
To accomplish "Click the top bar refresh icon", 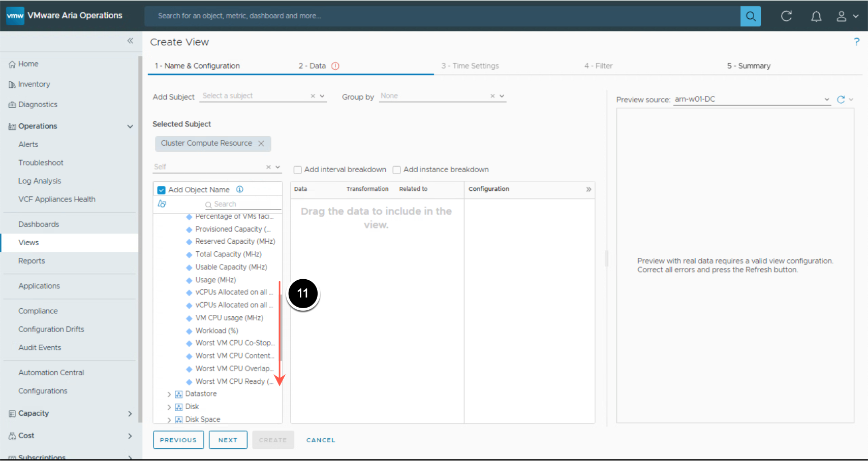I will click(x=786, y=16).
